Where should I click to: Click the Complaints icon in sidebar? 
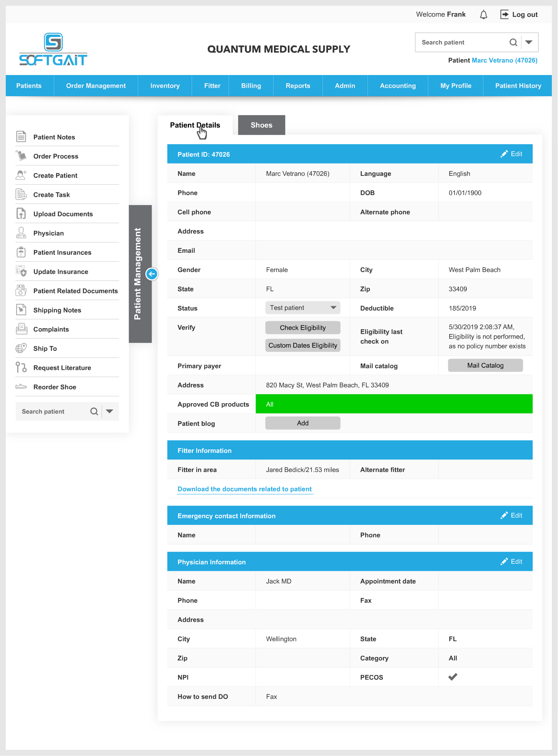coord(21,329)
